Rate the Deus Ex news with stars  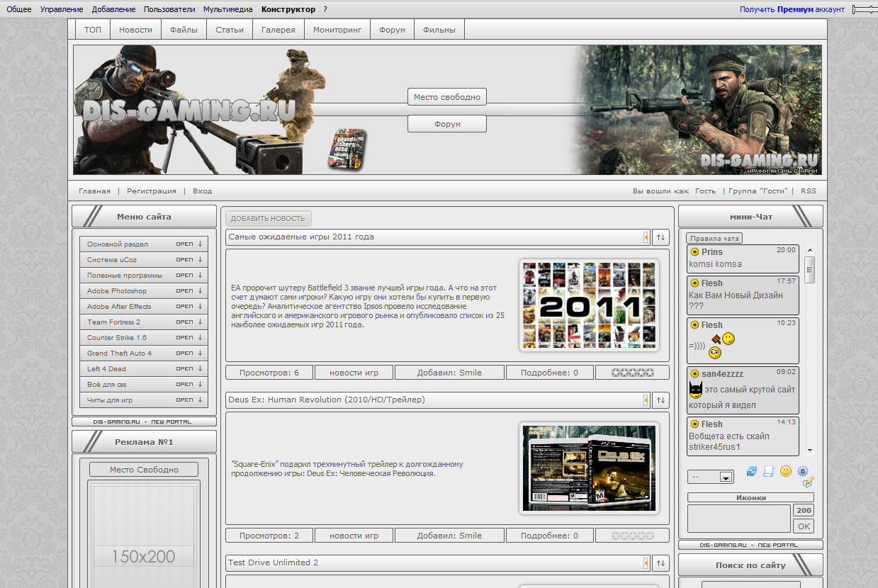point(633,536)
